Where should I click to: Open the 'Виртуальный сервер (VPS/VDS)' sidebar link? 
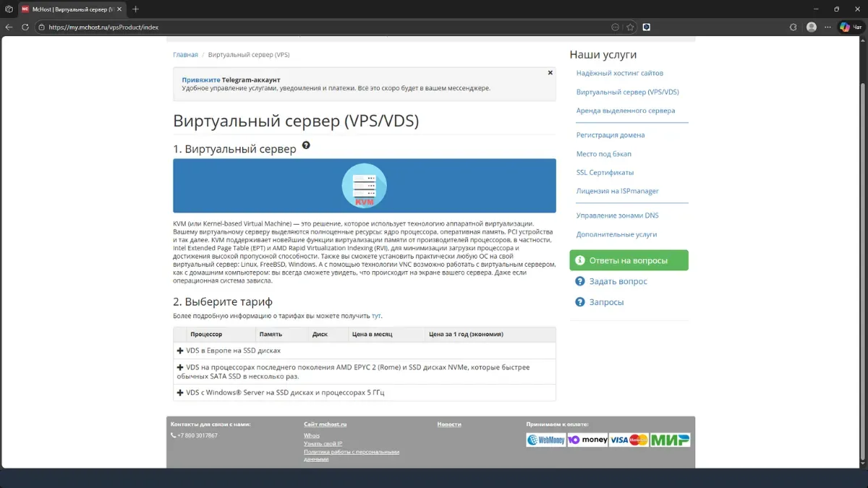(x=627, y=92)
